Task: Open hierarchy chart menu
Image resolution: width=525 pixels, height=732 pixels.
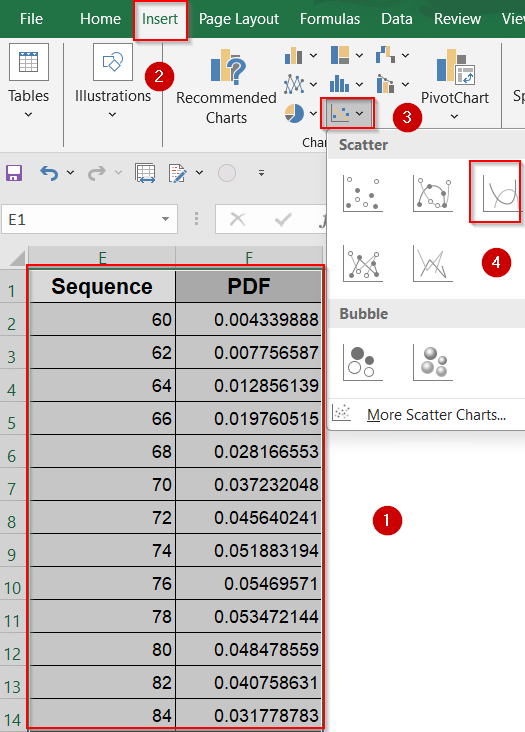Action: tap(347, 56)
